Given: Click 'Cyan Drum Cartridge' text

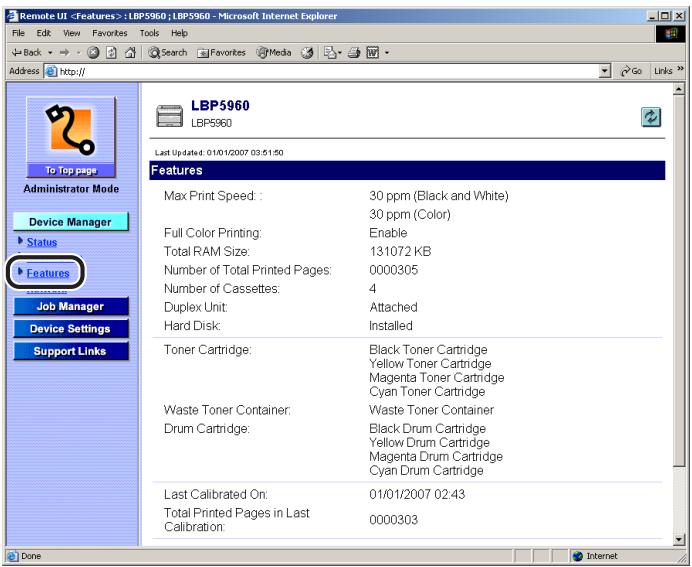Looking at the screenshot, I should [426, 470].
